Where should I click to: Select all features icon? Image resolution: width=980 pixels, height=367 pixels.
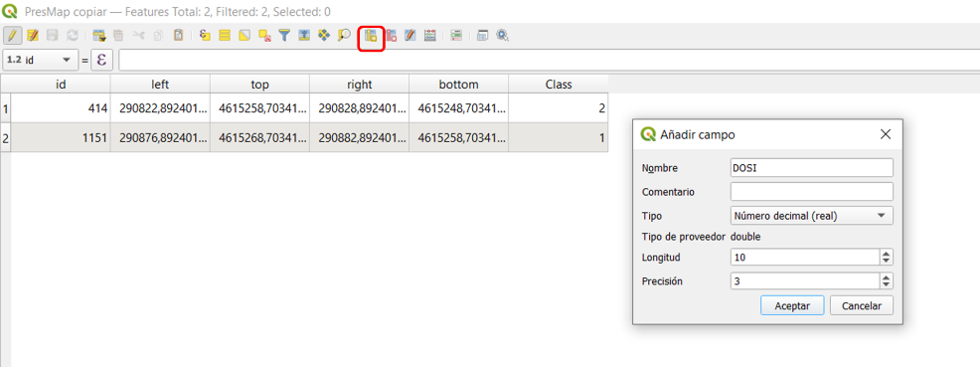(225, 36)
